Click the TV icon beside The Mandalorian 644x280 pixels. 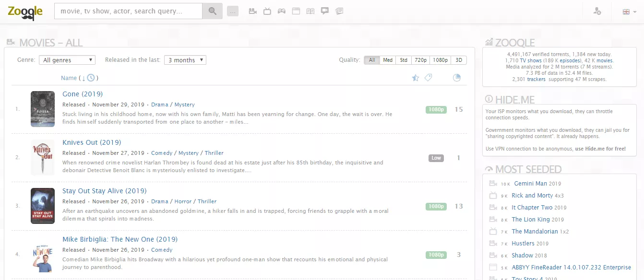493,232
